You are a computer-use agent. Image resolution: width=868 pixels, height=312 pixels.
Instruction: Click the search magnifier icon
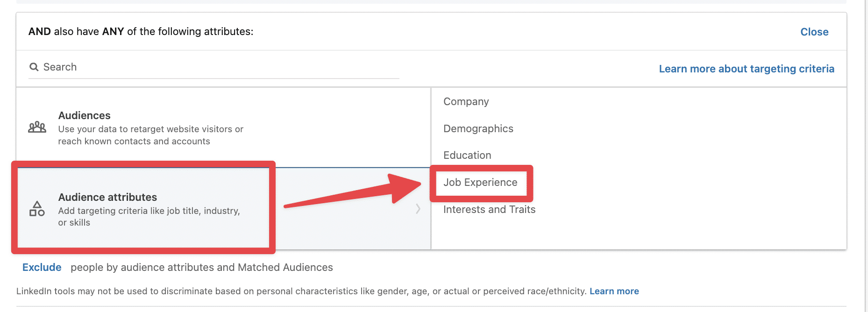pyautogui.click(x=34, y=67)
